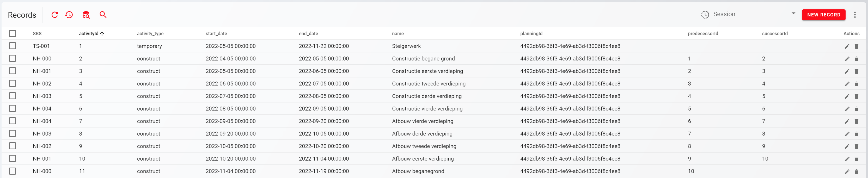
Task: Open the three-dot more options menu
Action: (854, 15)
